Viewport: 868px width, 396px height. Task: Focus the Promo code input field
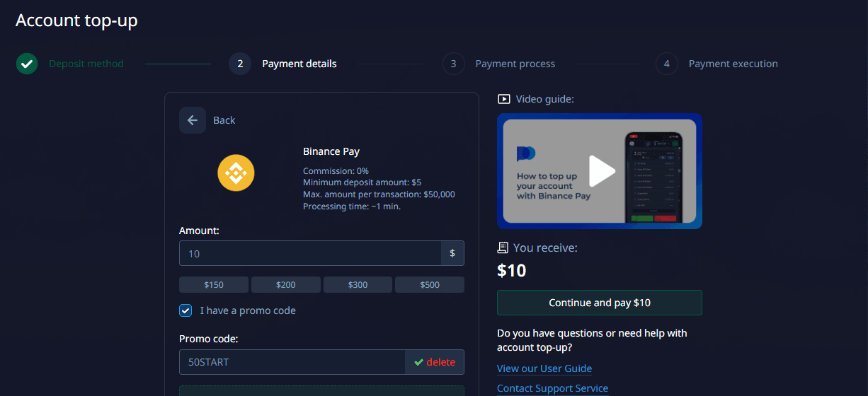tap(292, 362)
